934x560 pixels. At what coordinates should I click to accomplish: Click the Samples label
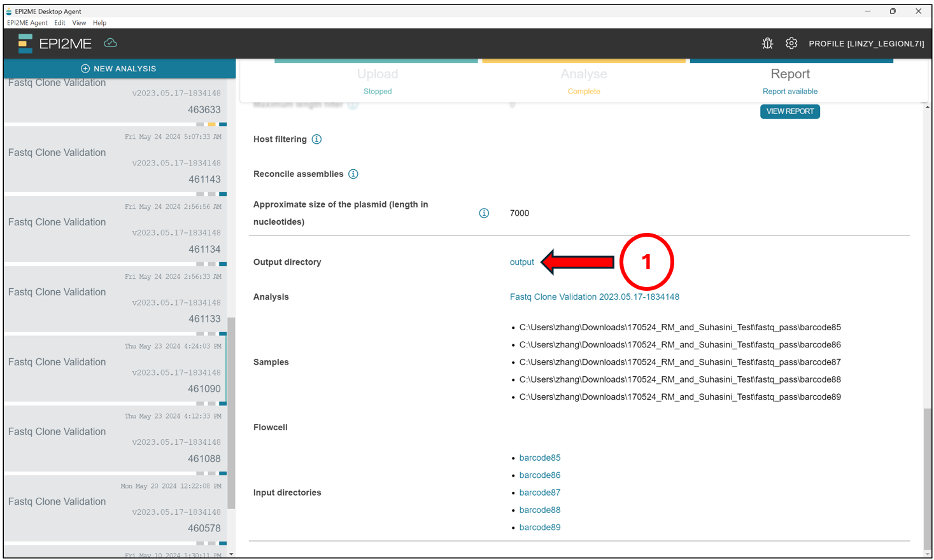pyautogui.click(x=271, y=362)
